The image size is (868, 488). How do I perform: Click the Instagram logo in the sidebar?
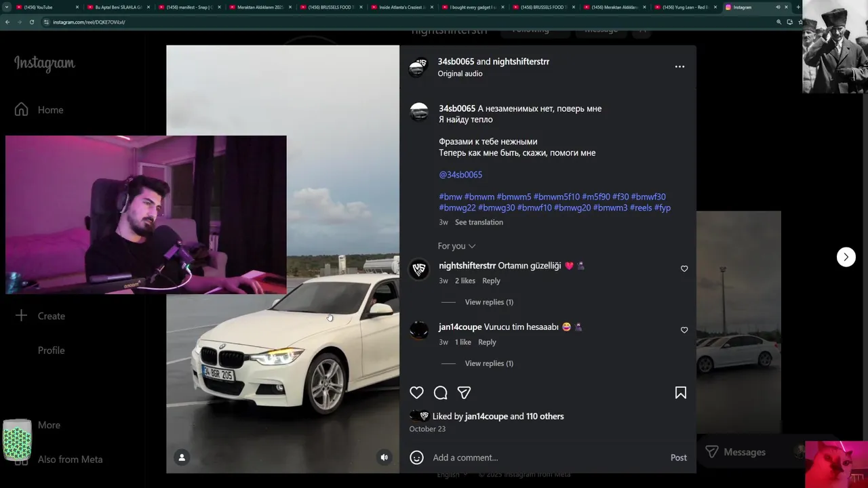coord(45,63)
